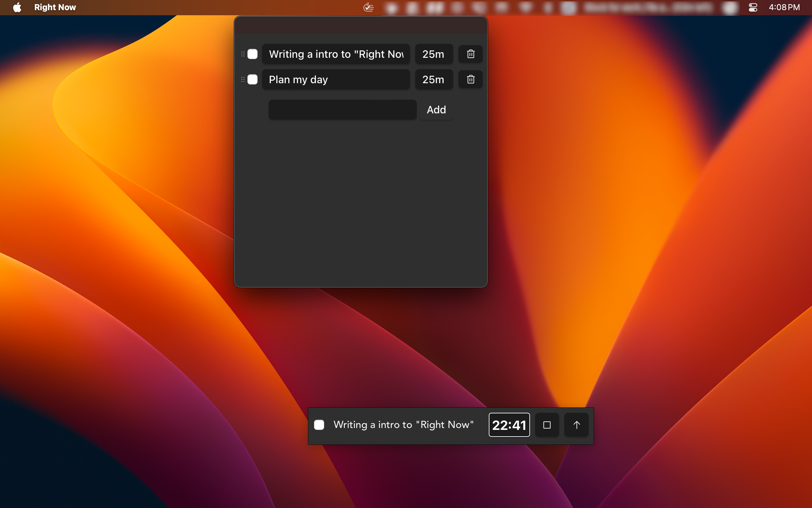
Task: Edit the "Writing a intro to Right Now" task name
Action: click(336, 54)
